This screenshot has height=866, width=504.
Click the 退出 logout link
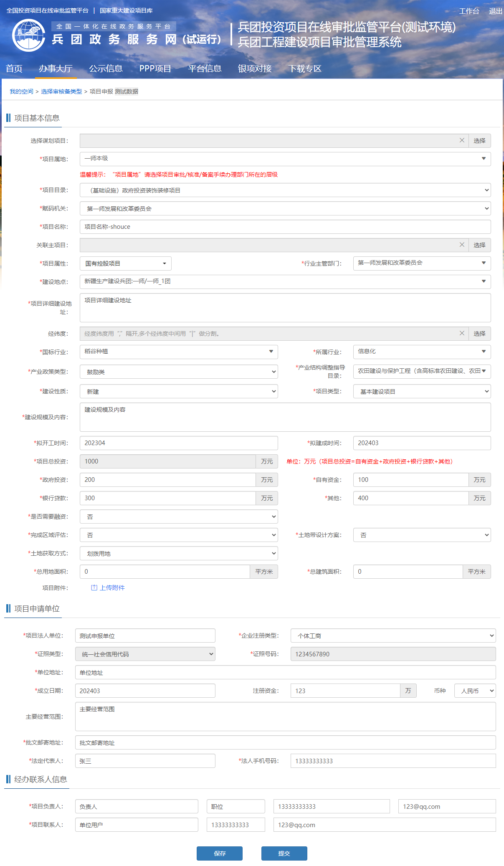coord(495,11)
